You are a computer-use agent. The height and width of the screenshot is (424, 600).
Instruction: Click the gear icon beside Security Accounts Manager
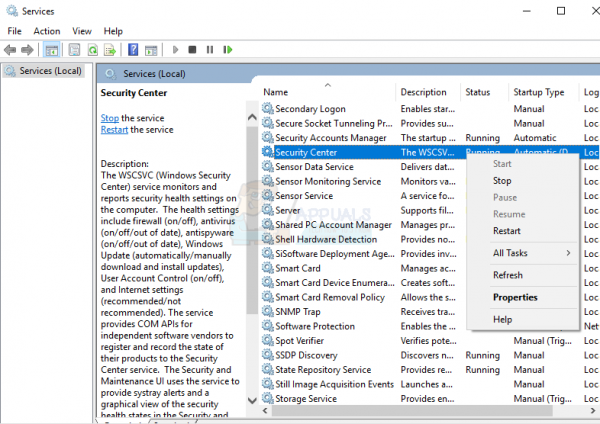click(267, 137)
